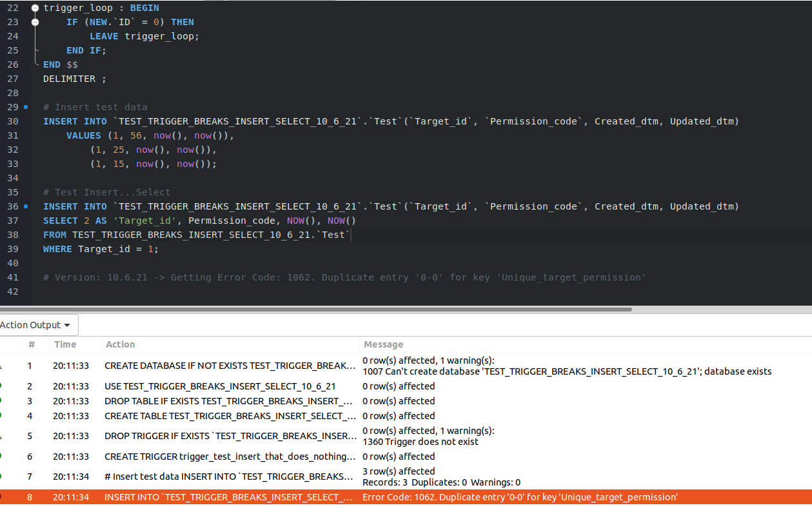Collapse the IF block fold on line 23
The image size is (812, 512).
pos(35,22)
